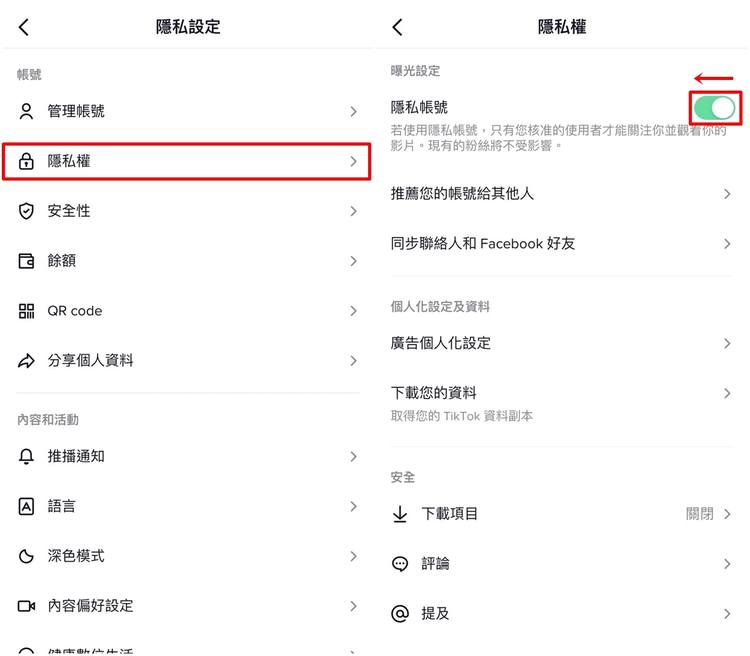Expand the 廣告個人化設定 chevron
The image size is (750, 656).
[x=727, y=343]
